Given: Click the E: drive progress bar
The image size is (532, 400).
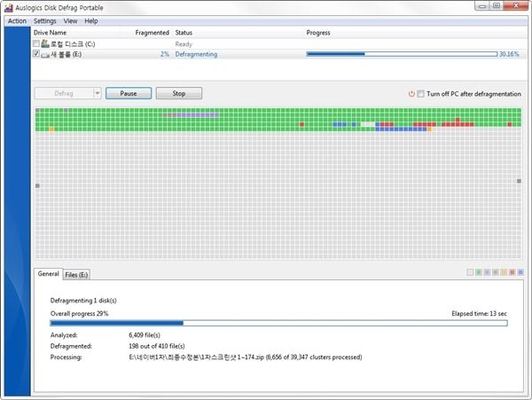Looking at the screenshot, I should point(402,54).
